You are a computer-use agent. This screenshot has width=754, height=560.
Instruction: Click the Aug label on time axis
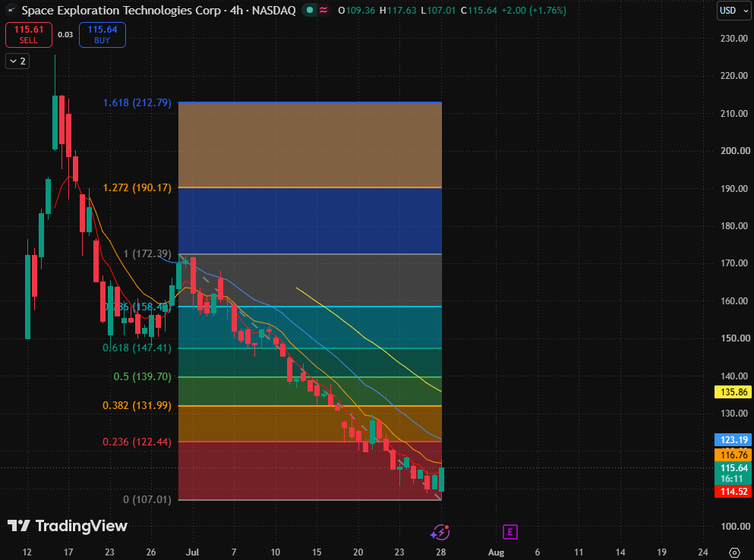(x=497, y=552)
